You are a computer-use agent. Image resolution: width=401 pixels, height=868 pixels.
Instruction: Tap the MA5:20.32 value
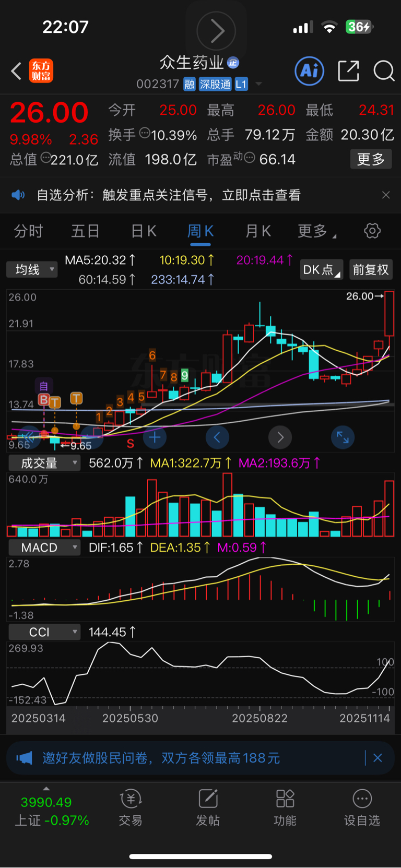pyautogui.click(x=100, y=260)
